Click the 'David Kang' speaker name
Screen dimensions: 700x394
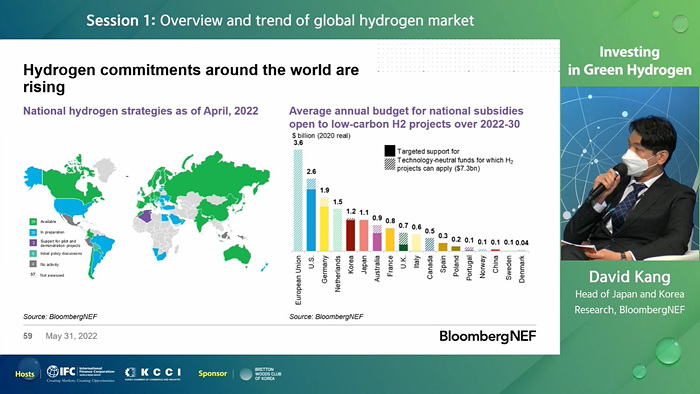coord(629,277)
